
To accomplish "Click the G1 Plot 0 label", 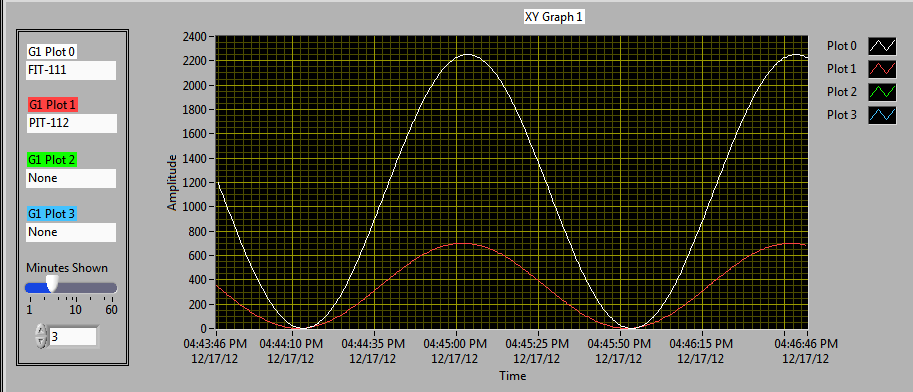I will [x=52, y=52].
